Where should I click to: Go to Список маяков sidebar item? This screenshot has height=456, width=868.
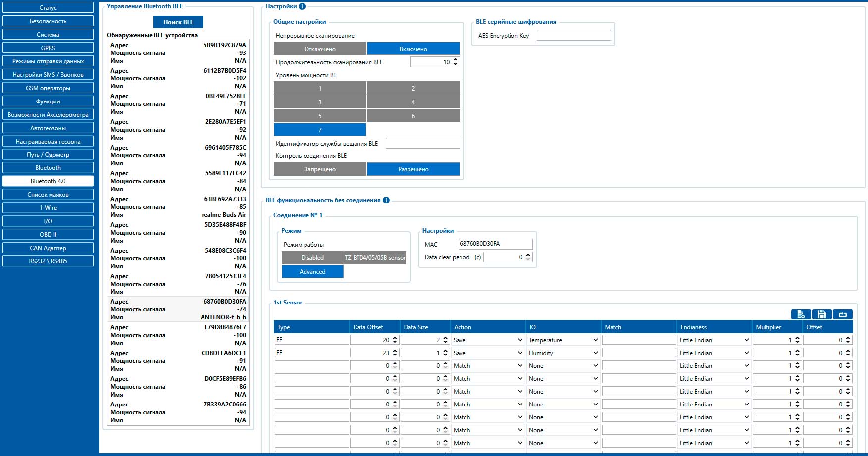[48, 195]
